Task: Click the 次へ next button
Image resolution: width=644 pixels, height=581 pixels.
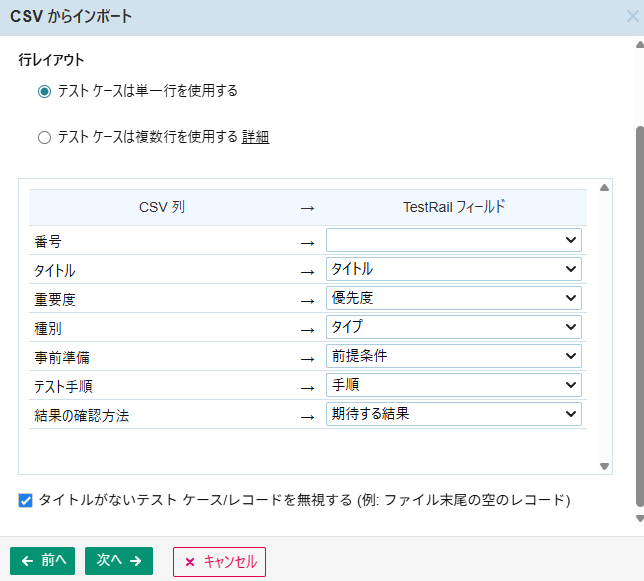Action: [118, 562]
